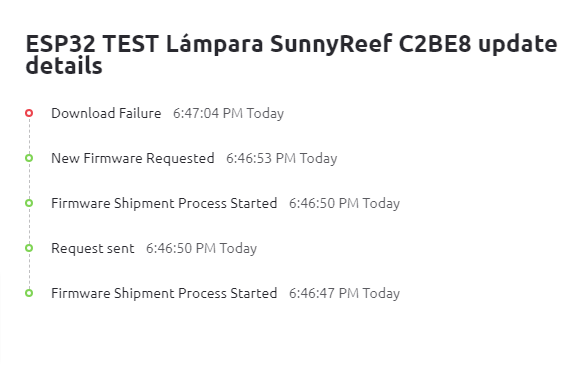This screenshot has height=381, width=583.
Task: Click dashed timeline line above the last marker
Action: tap(29, 270)
